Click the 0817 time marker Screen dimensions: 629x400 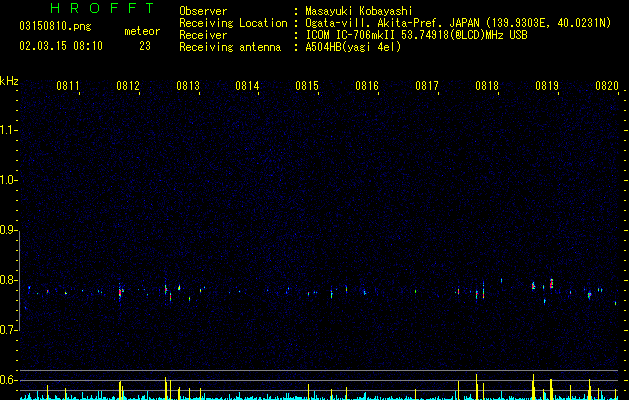click(x=427, y=86)
